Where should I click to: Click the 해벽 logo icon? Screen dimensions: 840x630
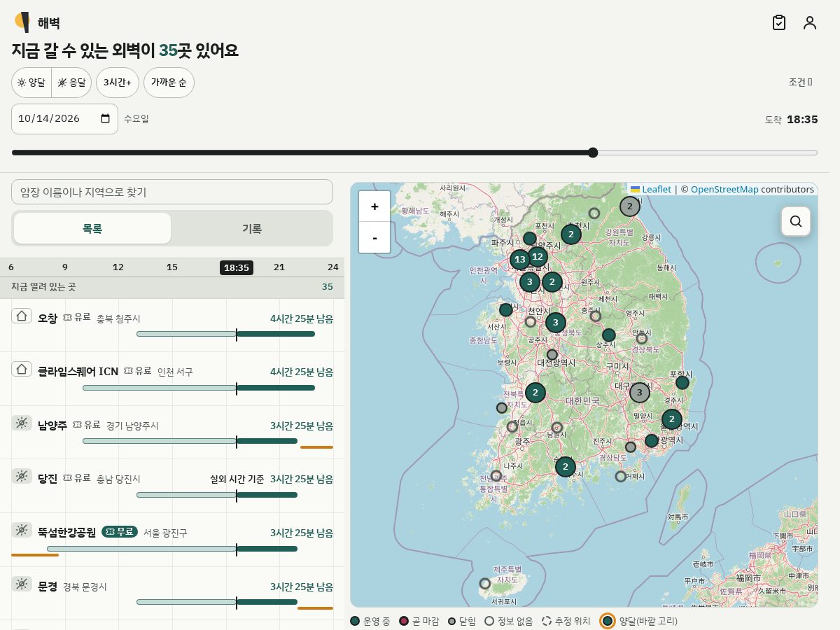click(x=22, y=22)
